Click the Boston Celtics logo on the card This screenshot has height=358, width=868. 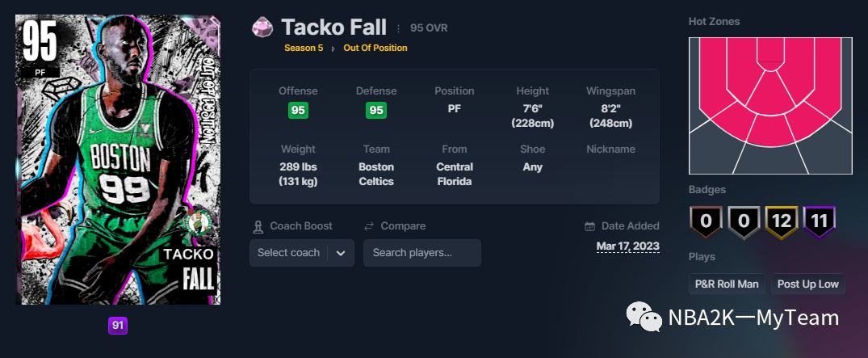point(197,223)
